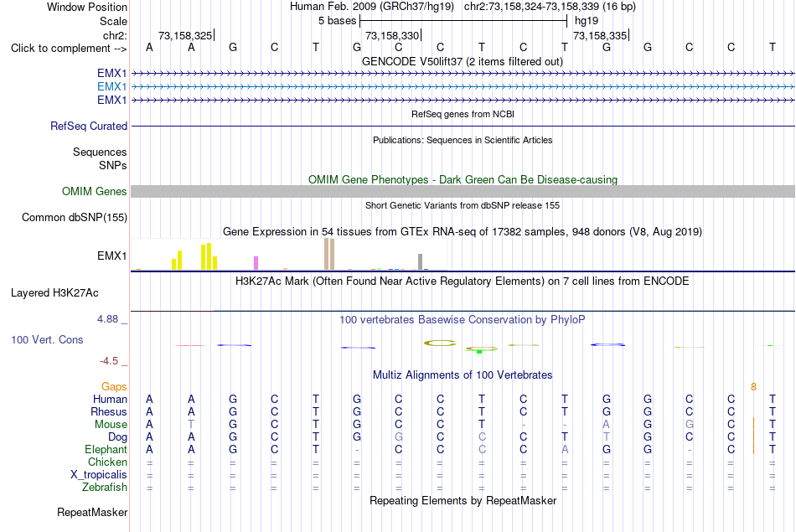Select the Rhesus alignment row label
This screenshot has width=796, height=532.
coord(109,411)
